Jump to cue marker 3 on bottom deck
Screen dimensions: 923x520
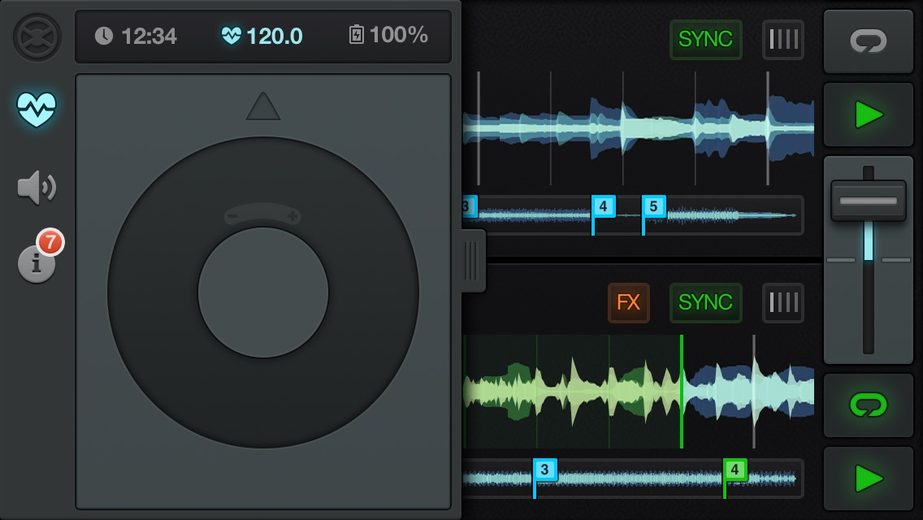click(544, 470)
